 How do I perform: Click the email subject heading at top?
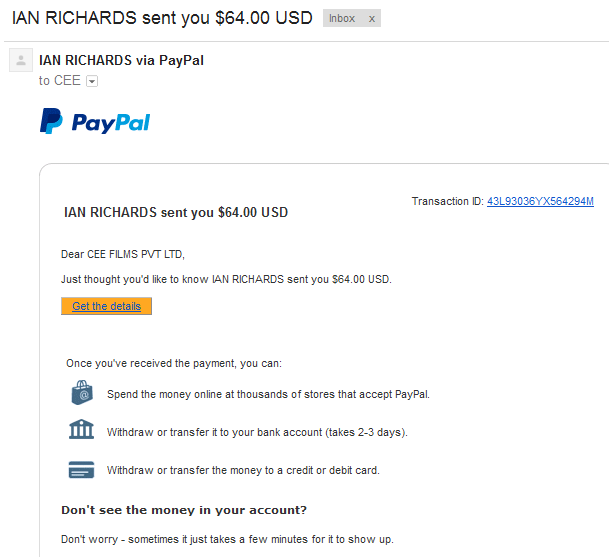coord(162,18)
